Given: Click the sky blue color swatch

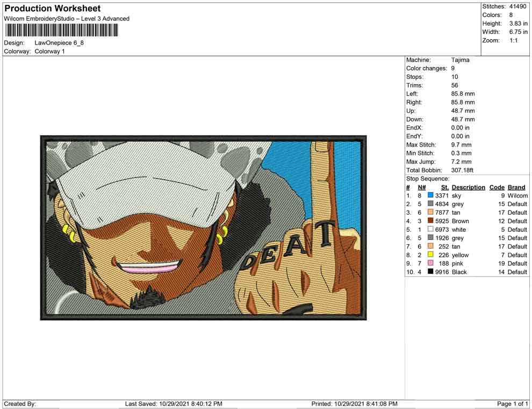Looking at the screenshot, I should pos(430,195).
